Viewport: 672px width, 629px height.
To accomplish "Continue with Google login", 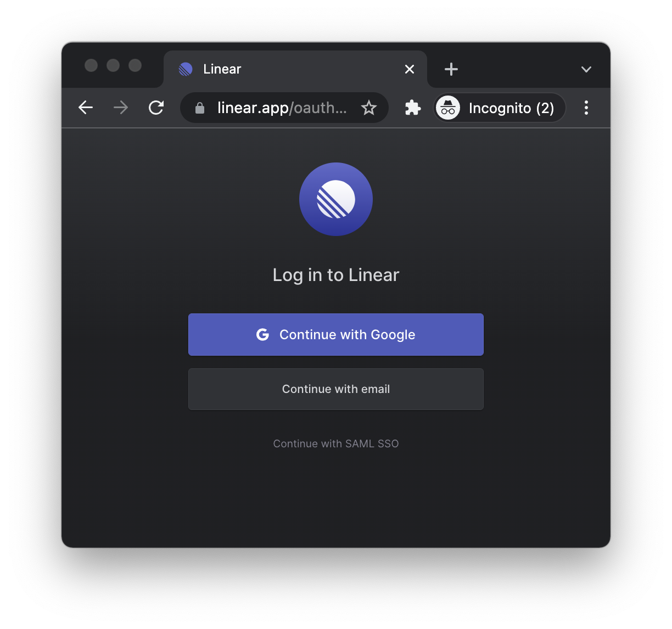I will click(336, 334).
